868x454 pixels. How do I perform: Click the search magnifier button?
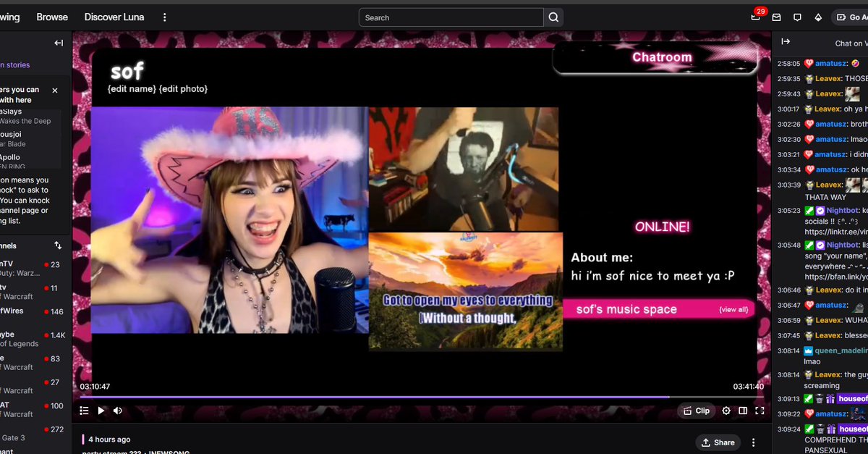553,17
